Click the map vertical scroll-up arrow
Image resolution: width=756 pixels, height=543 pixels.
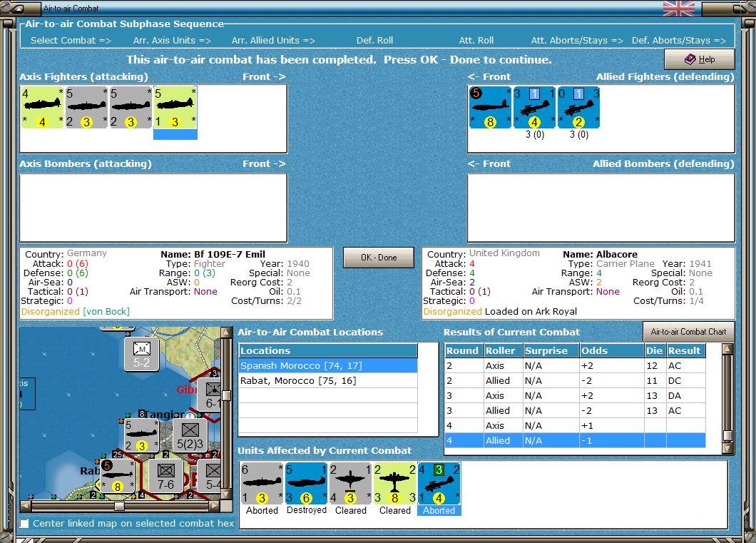click(225, 333)
